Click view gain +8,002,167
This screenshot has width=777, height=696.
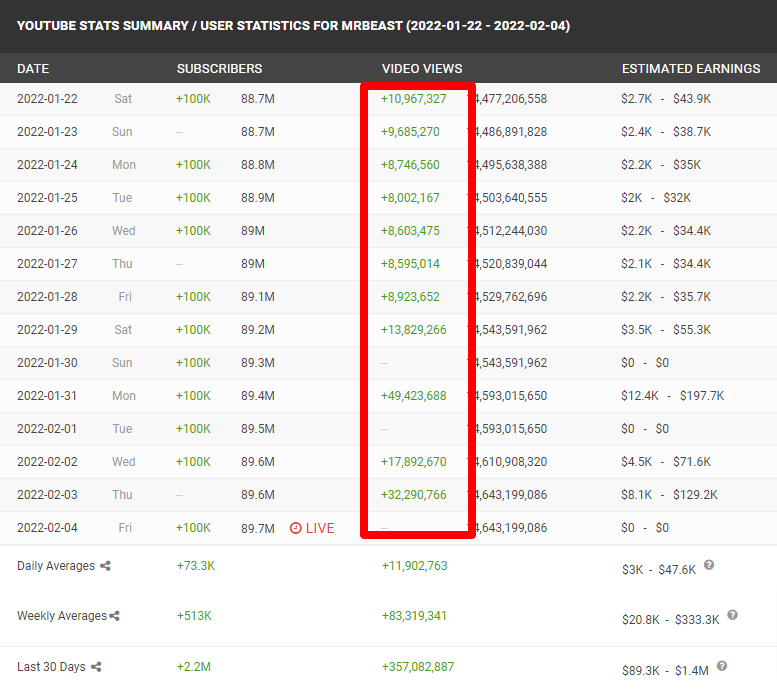point(410,198)
